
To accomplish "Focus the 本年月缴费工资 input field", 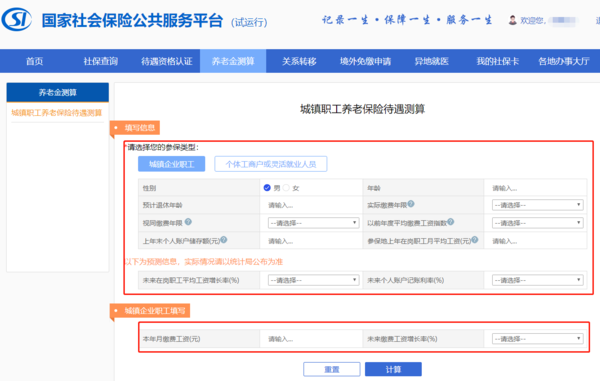I will (311, 339).
